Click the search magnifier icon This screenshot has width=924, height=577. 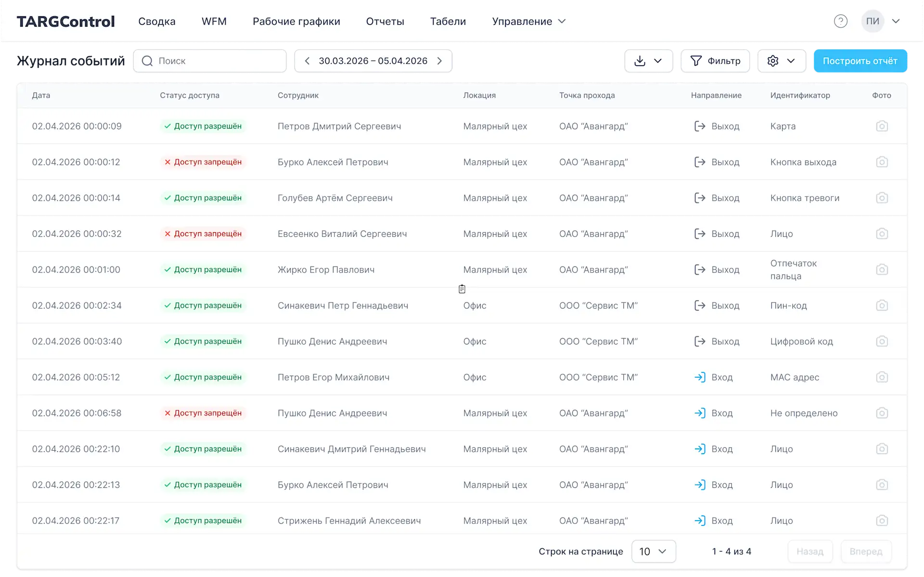coord(147,61)
